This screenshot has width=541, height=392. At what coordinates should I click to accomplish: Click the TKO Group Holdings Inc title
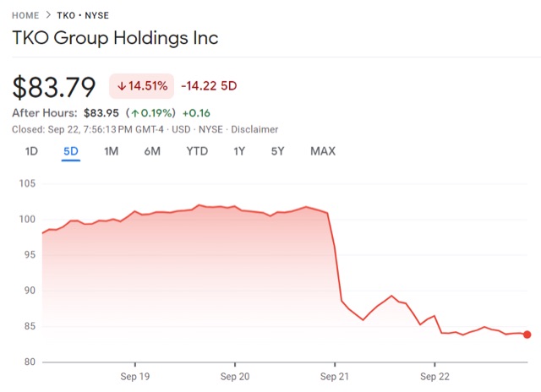click(x=115, y=39)
